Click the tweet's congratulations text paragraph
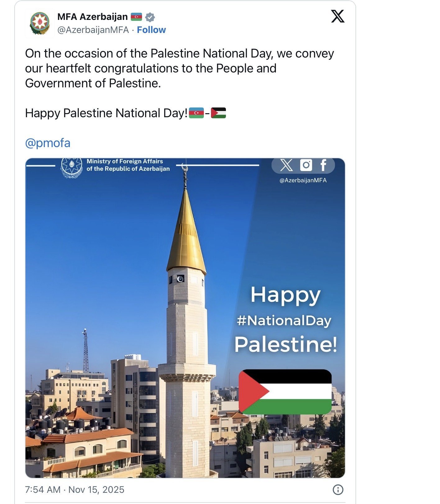This screenshot has height=504, width=440. click(x=179, y=68)
